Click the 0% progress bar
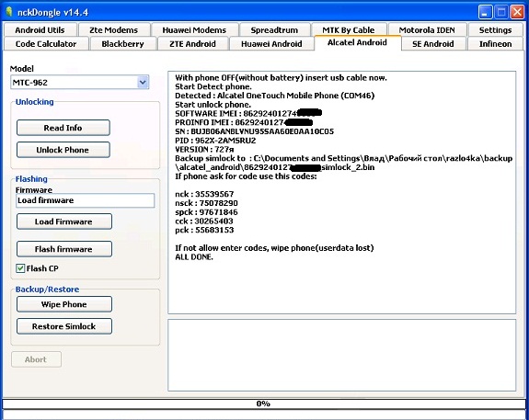Image resolution: width=529 pixels, height=420 pixels. 264,403
